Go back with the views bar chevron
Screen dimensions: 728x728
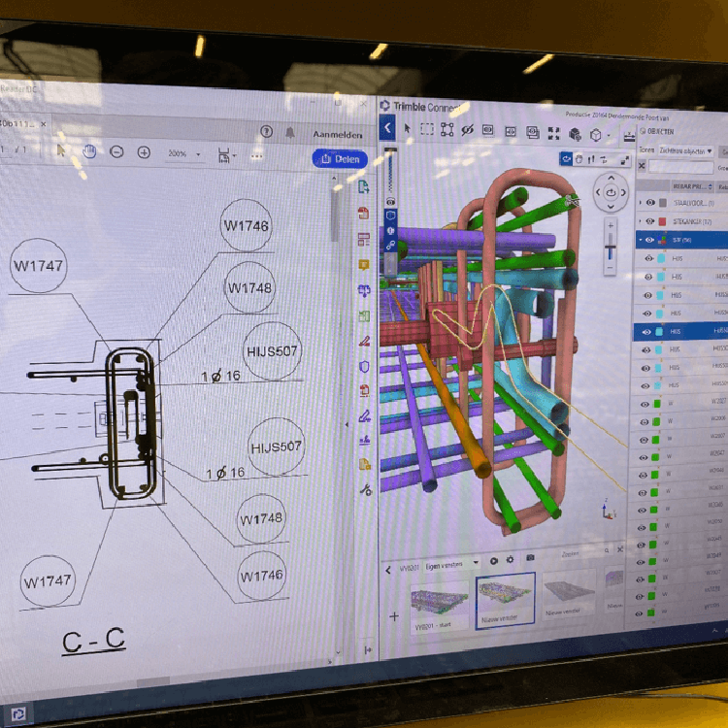click(x=388, y=570)
